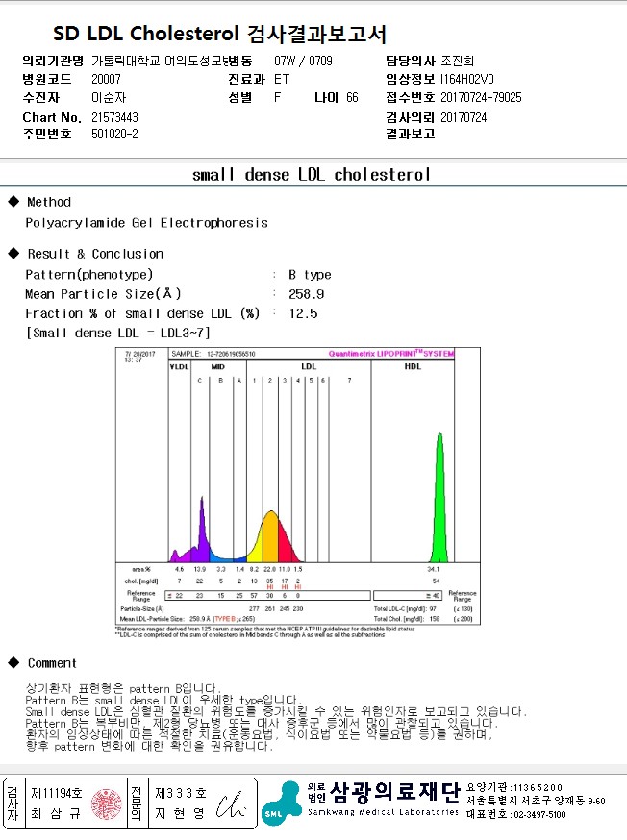Select care institution number 11365200
The image size is (627, 840).
click(538, 787)
